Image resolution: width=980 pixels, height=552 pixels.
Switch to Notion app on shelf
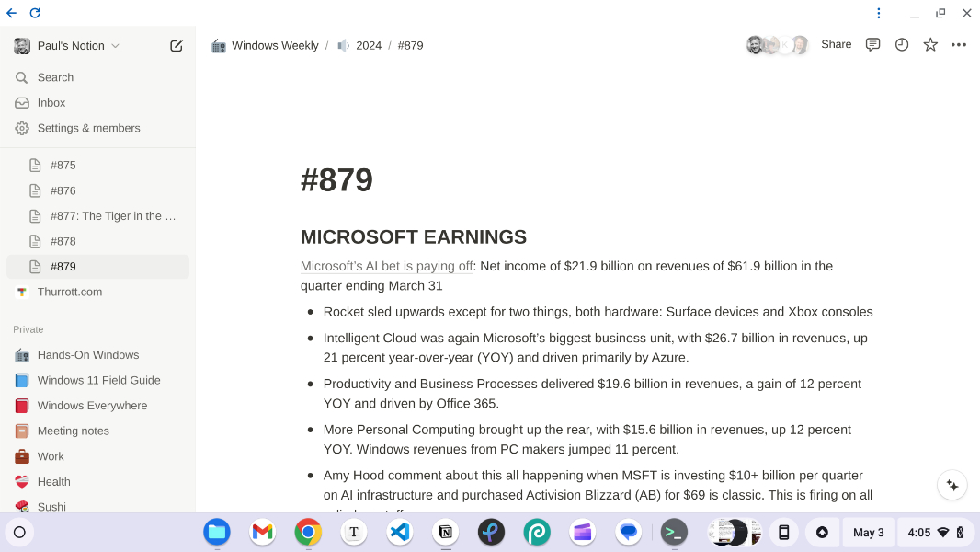coord(446,533)
